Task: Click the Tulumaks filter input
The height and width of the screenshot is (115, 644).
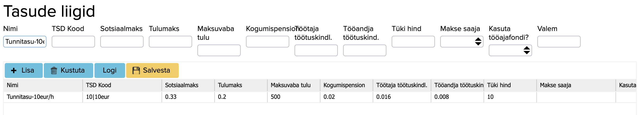Action: tap(171, 42)
